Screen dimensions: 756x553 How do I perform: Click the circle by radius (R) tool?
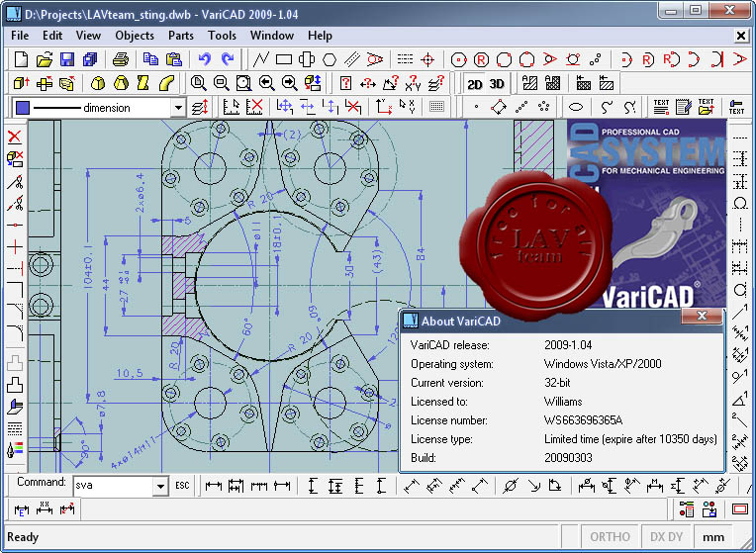(481, 59)
